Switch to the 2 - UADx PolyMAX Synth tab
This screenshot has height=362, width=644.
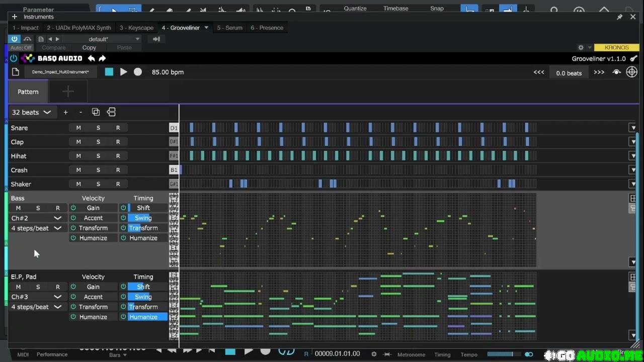point(79,28)
